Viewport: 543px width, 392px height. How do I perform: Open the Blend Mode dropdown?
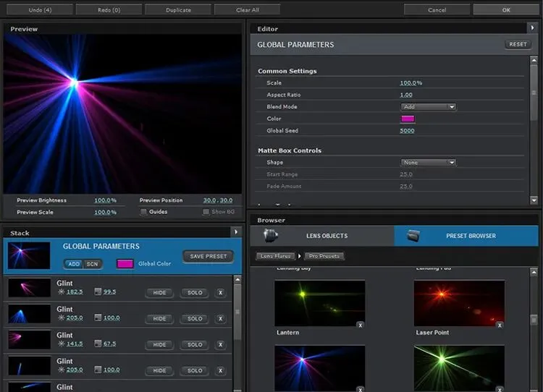tap(428, 107)
